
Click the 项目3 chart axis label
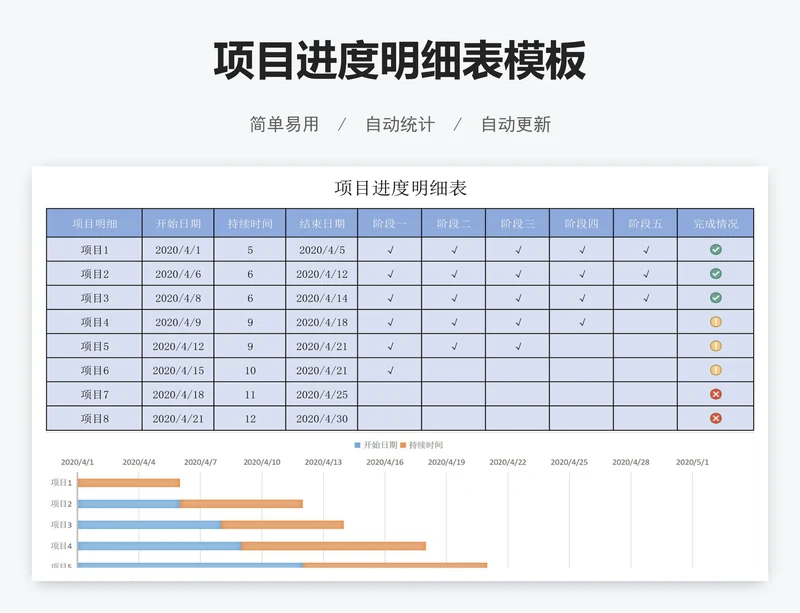[61, 525]
